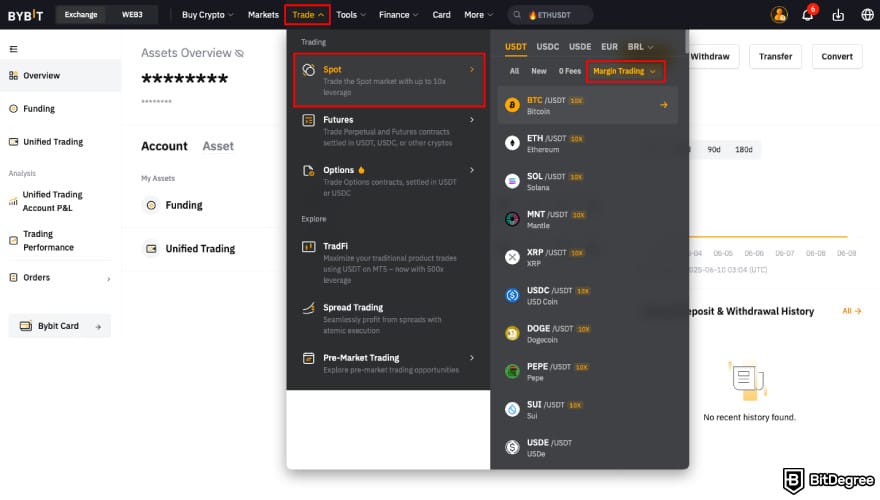Click the Solana coin icon

512,181
